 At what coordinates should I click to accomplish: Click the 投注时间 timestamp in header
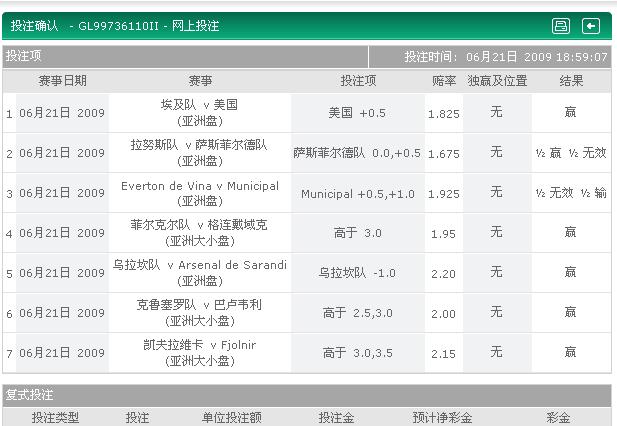click(506, 57)
